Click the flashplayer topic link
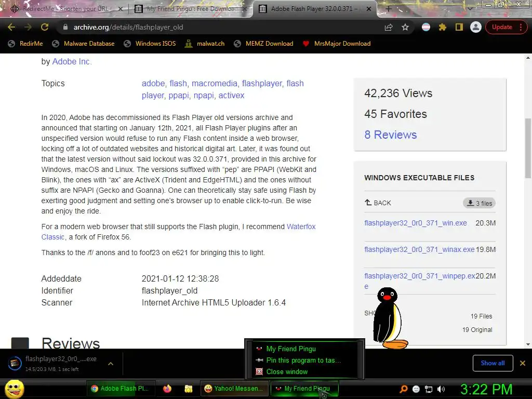 pyautogui.click(x=262, y=83)
